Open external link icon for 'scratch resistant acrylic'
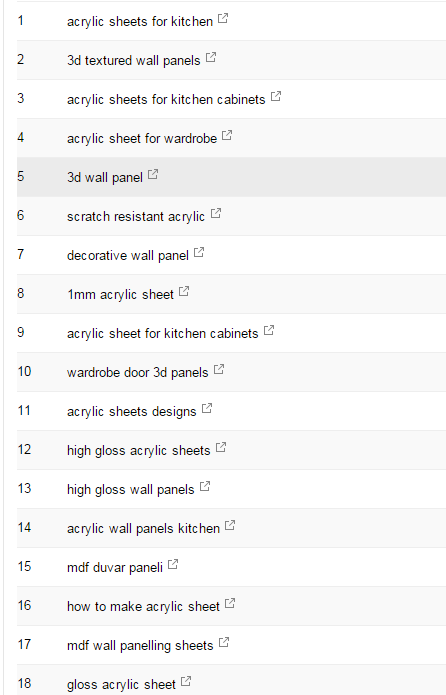The image size is (446, 695). point(216,213)
